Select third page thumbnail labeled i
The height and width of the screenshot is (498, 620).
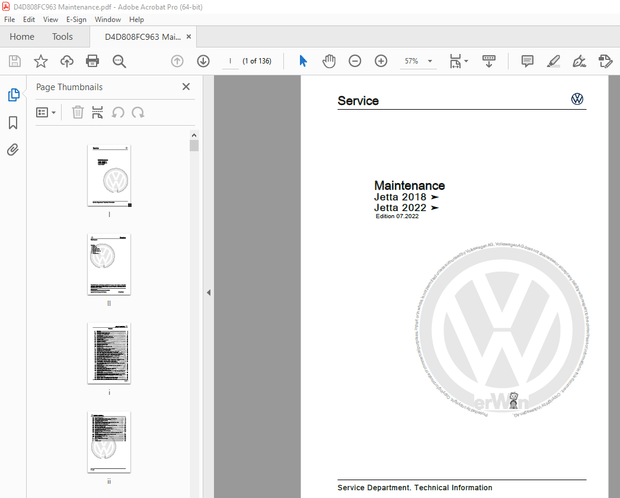tap(109, 353)
